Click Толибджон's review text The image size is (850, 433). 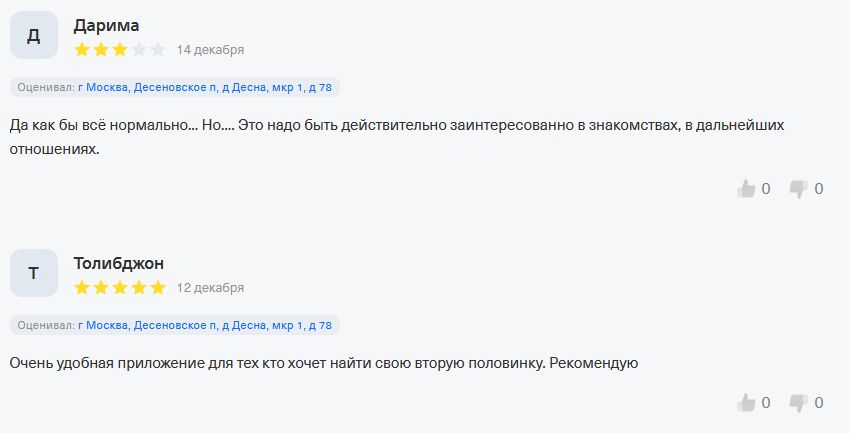point(323,363)
